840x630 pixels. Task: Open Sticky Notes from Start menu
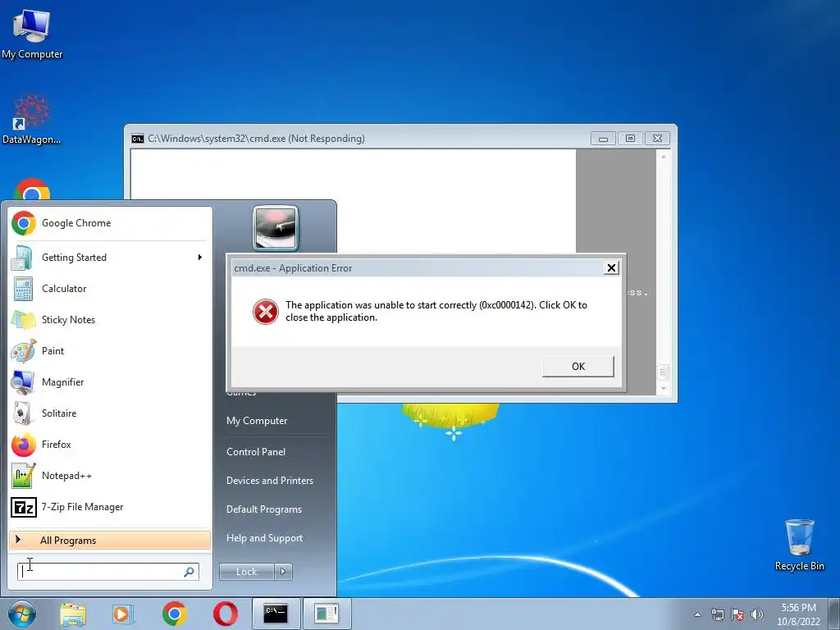pos(110,320)
